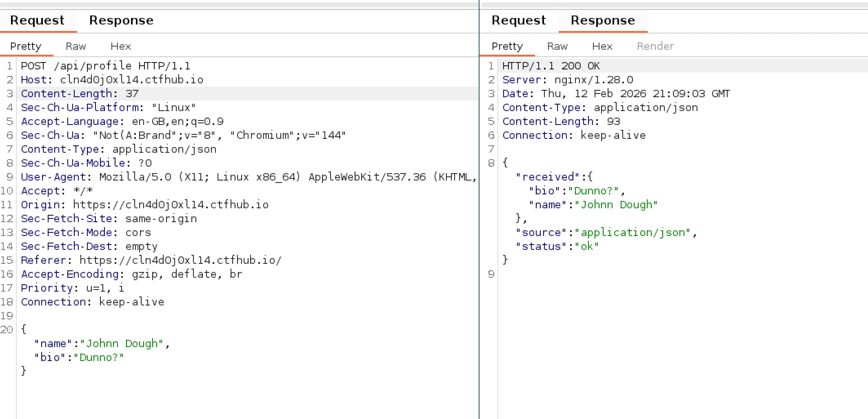Select the highlighted Content-Length: 37 header line
Screen dimensions: 868x419
coord(80,94)
